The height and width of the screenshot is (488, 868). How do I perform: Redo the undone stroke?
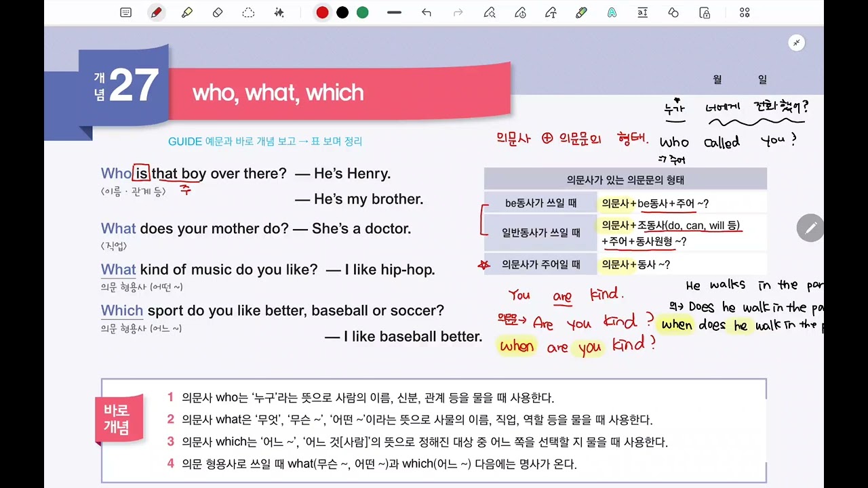coord(458,12)
